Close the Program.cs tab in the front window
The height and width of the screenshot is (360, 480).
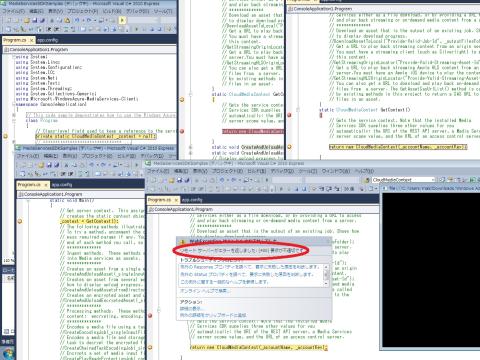click(x=176, y=200)
